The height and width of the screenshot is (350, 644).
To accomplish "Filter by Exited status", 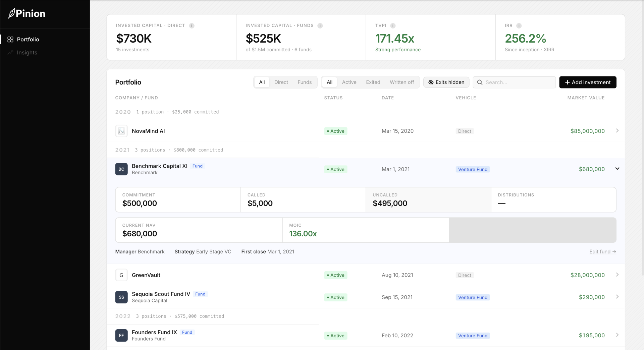I will [373, 82].
